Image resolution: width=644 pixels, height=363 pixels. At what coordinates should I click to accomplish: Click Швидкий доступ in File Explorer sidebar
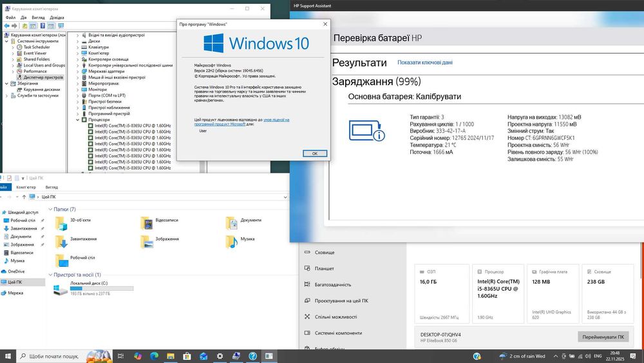(23, 213)
